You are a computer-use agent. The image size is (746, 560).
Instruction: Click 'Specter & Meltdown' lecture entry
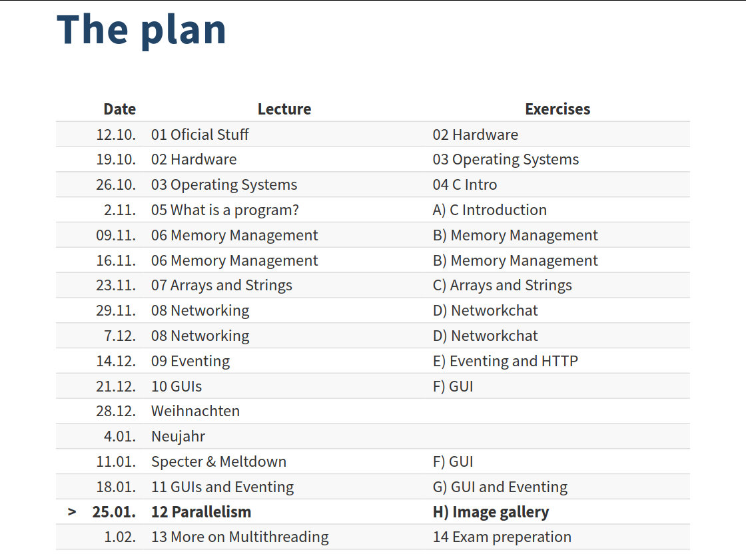click(219, 461)
